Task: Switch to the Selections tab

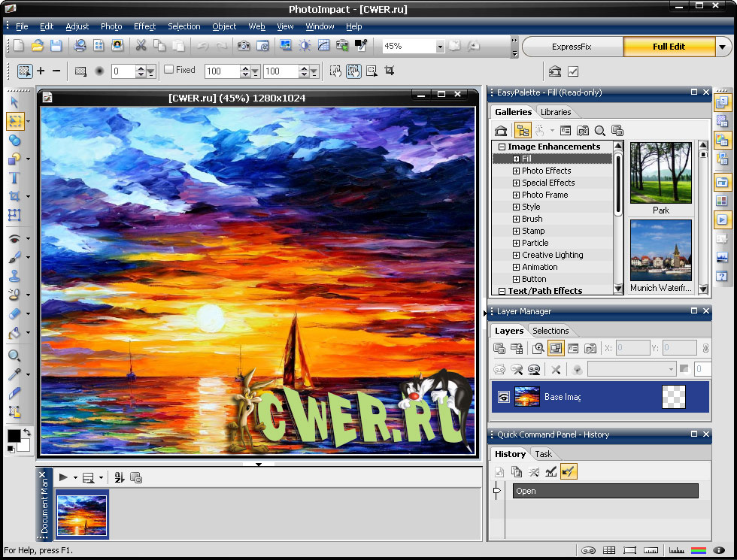Action: click(x=550, y=331)
